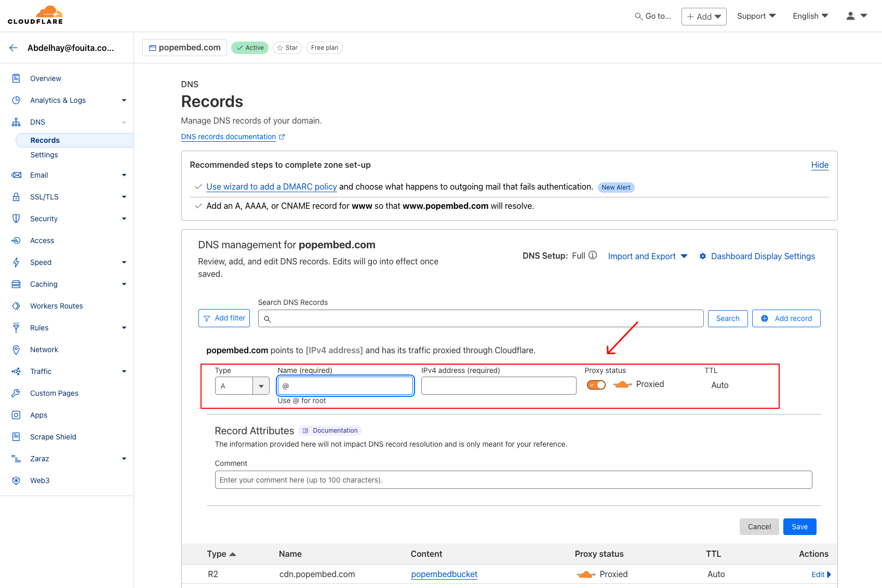
Task: Open the Overview page
Action: [x=46, y=78]
